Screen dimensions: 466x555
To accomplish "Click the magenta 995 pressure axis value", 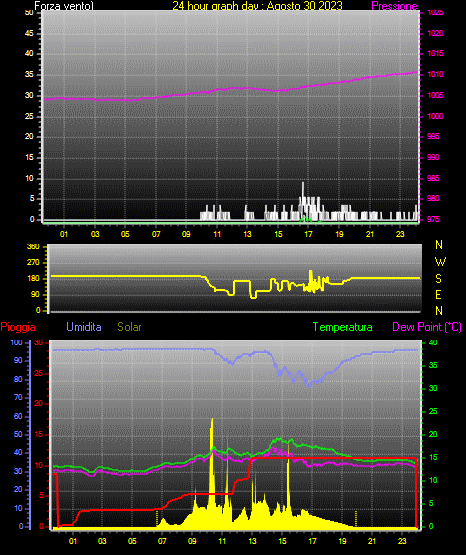I will click(433, 136).
